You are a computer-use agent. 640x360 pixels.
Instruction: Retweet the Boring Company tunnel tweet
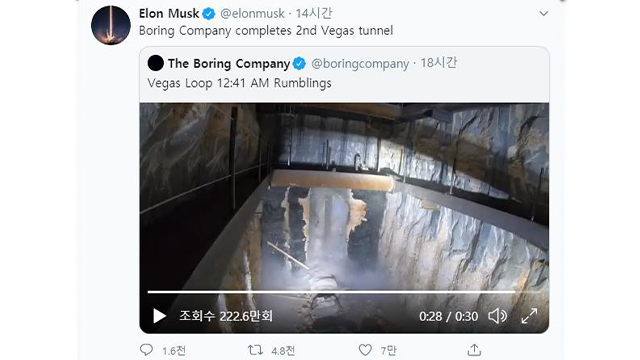(x=255, y=350)
